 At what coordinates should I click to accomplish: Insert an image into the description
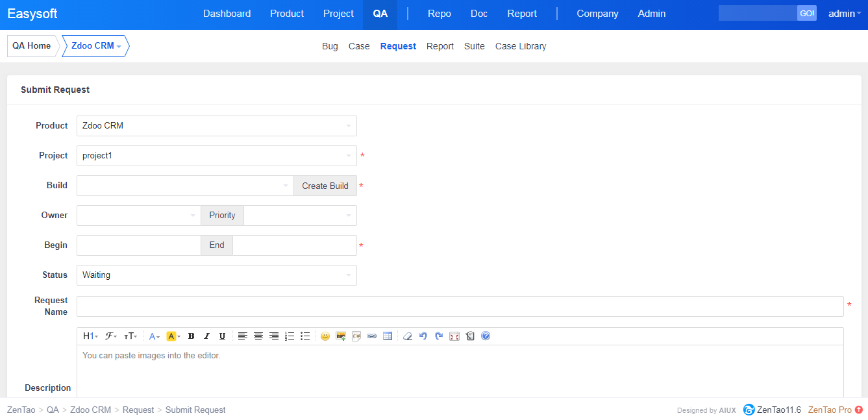(341, 336)
